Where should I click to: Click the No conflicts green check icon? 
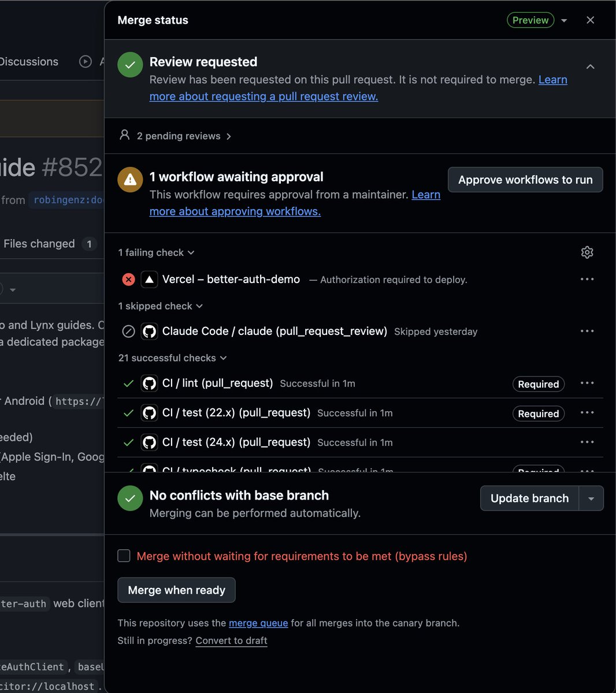pyautogui.click(x=130, y=498)
